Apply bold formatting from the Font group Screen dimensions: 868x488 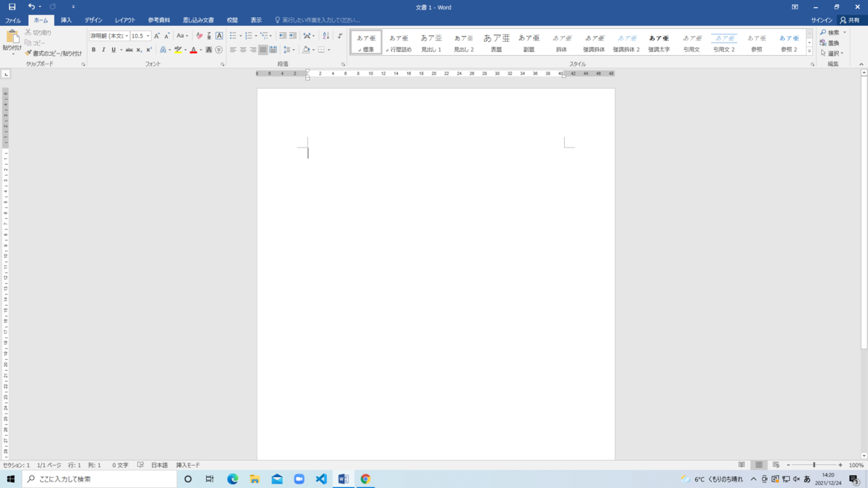(x=93, y=50)
